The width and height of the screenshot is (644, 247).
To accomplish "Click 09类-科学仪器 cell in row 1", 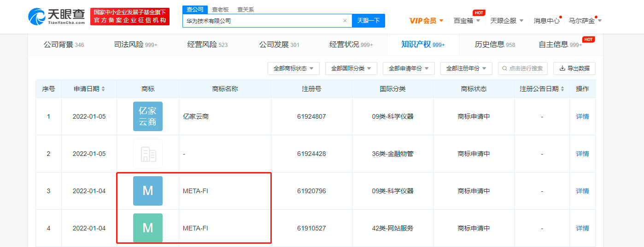I will 392,116.
